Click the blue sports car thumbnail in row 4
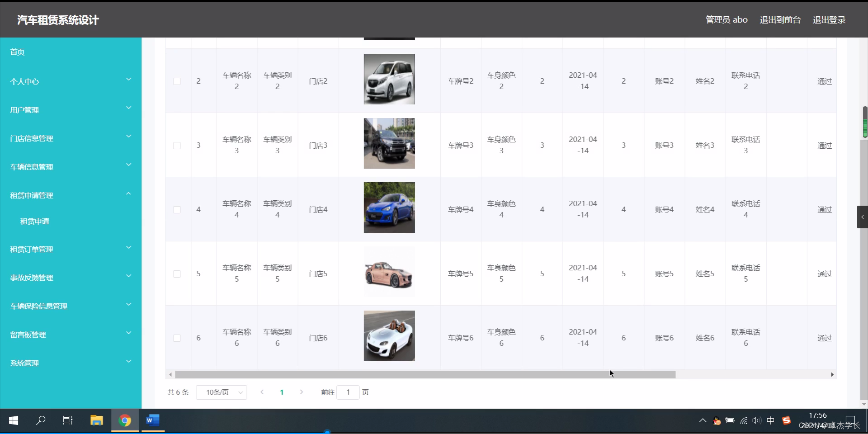 pyautogui.click(x=389, y=208)
